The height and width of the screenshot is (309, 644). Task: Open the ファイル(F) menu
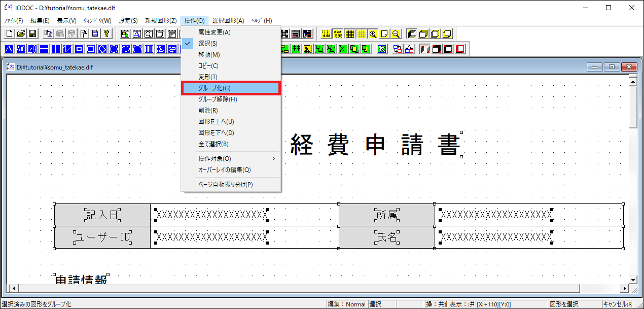[x=14, y=21]
